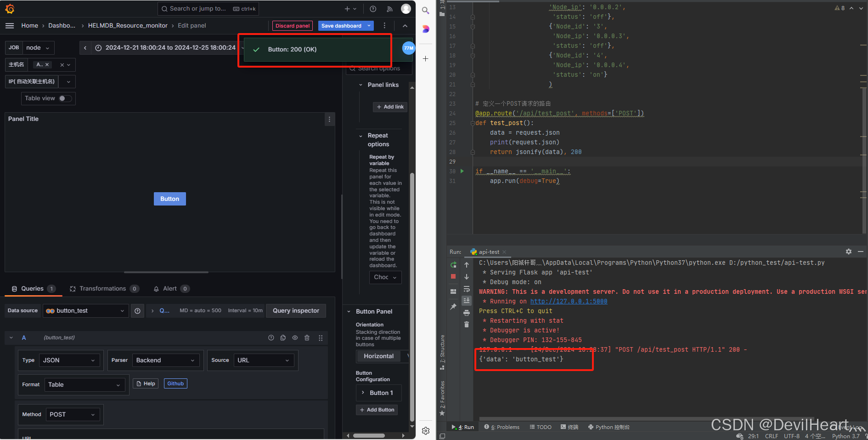Rerun api-test in the PyCharm Run panel
The width and height of the screenshot is (868, 440).
click(x=453, y=265)
